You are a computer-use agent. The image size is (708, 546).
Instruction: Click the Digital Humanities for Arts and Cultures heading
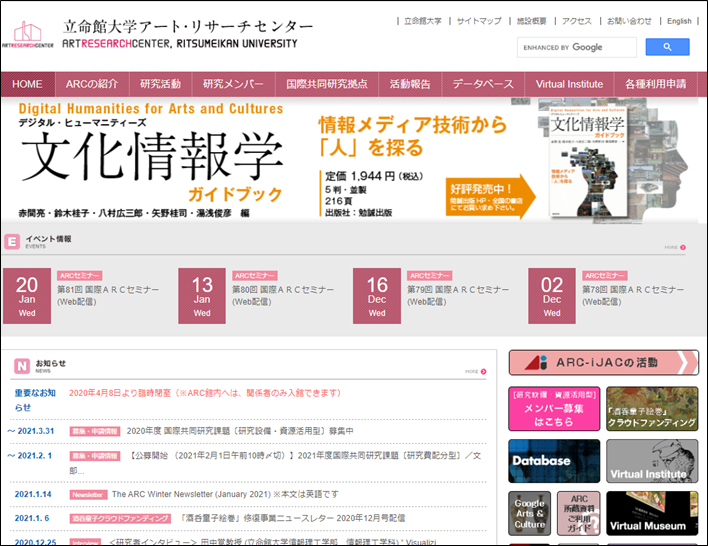(151, 108)
